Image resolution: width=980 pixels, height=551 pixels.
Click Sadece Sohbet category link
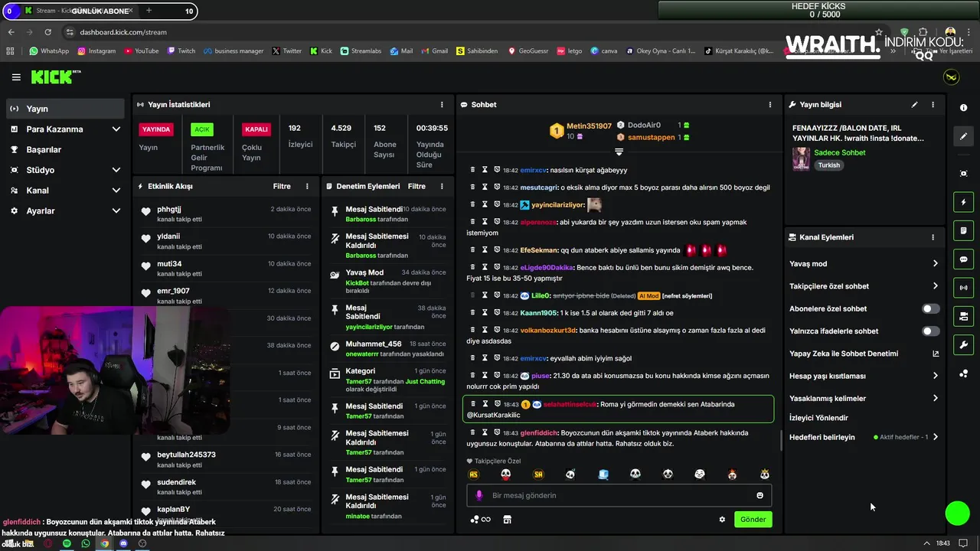(x=840, y=152)
